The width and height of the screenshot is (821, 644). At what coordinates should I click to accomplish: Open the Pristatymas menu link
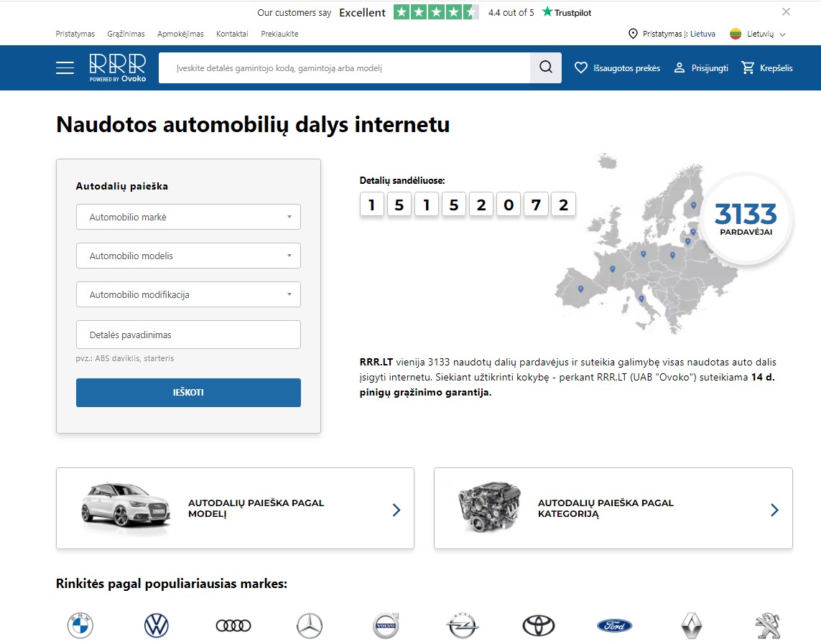tap(75, 34)
